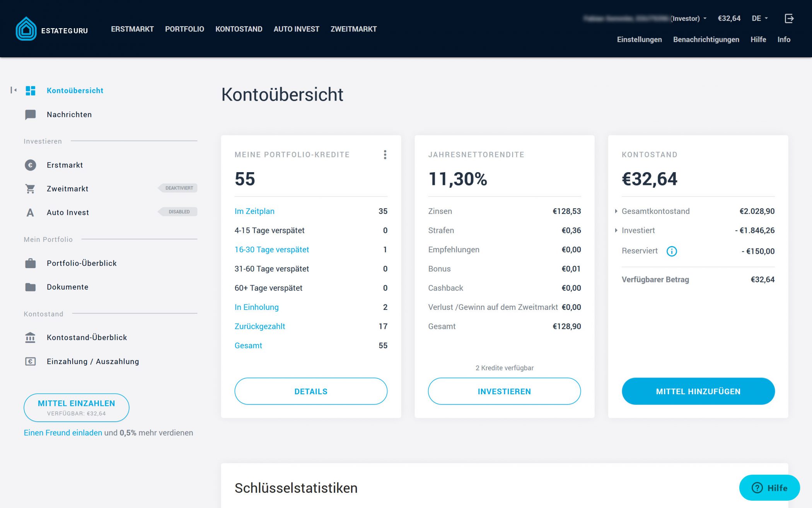812x508 pixels.
Task: Open Dokumente using the folder icon
Action: (29, 287)
